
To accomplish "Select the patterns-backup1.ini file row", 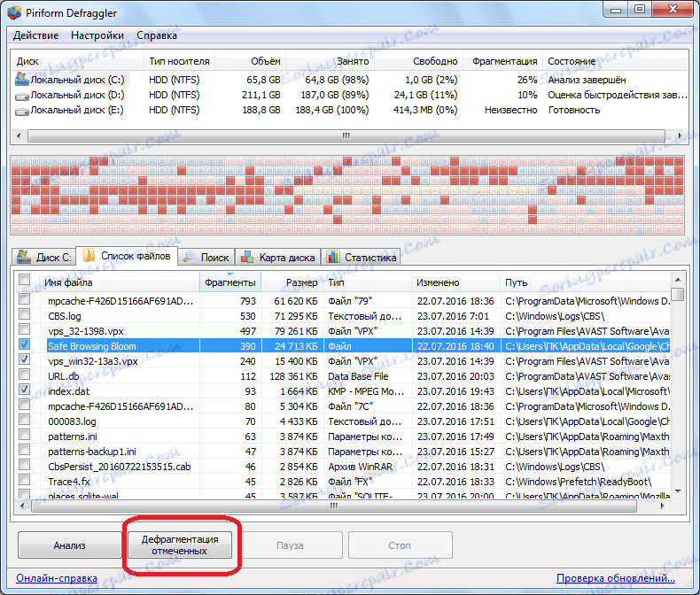I will tap(344, 452).
